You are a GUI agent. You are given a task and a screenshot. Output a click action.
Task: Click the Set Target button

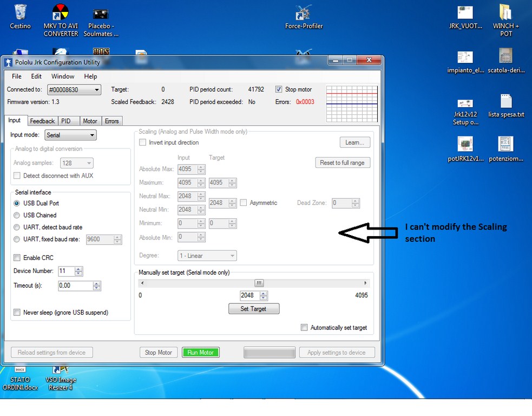click(254, 309)
